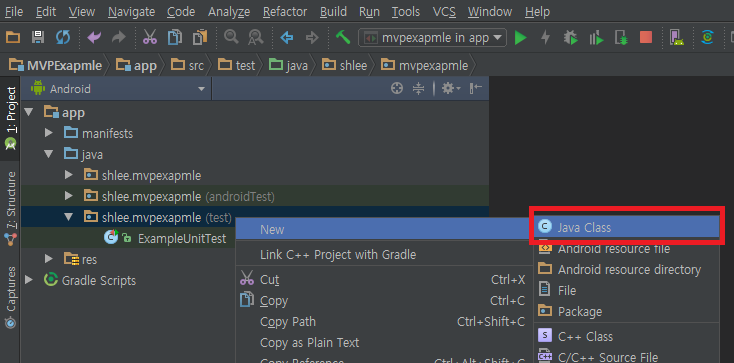
Task: Select Copy Path in the context menu
Action: tap(384, 322)
